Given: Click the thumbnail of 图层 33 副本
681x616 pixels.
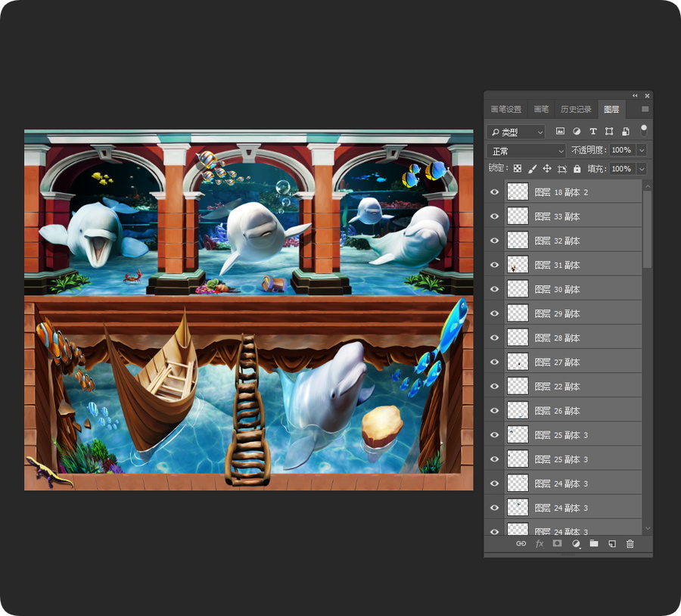Looking at the screenshot, I should tap(518, 216).
